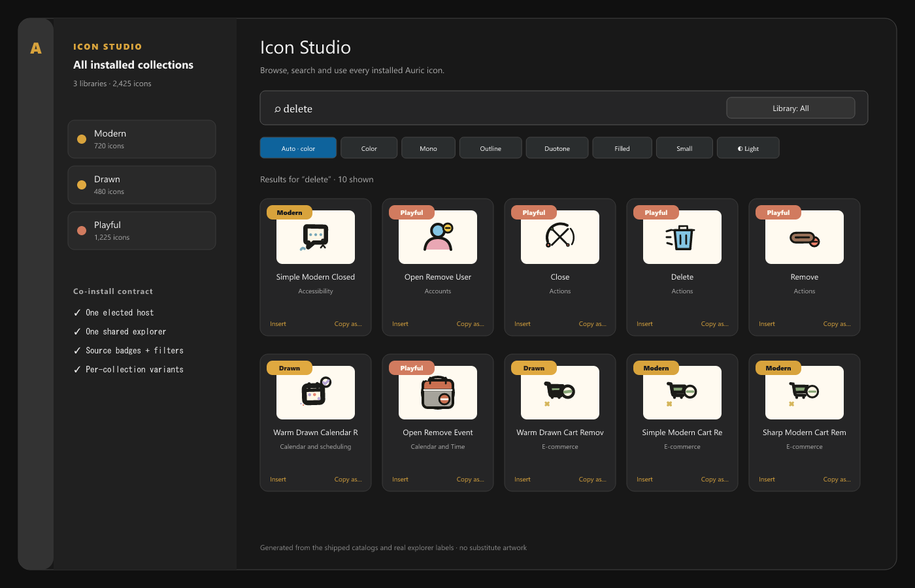Click the search magnifier icon

point(277,109)
